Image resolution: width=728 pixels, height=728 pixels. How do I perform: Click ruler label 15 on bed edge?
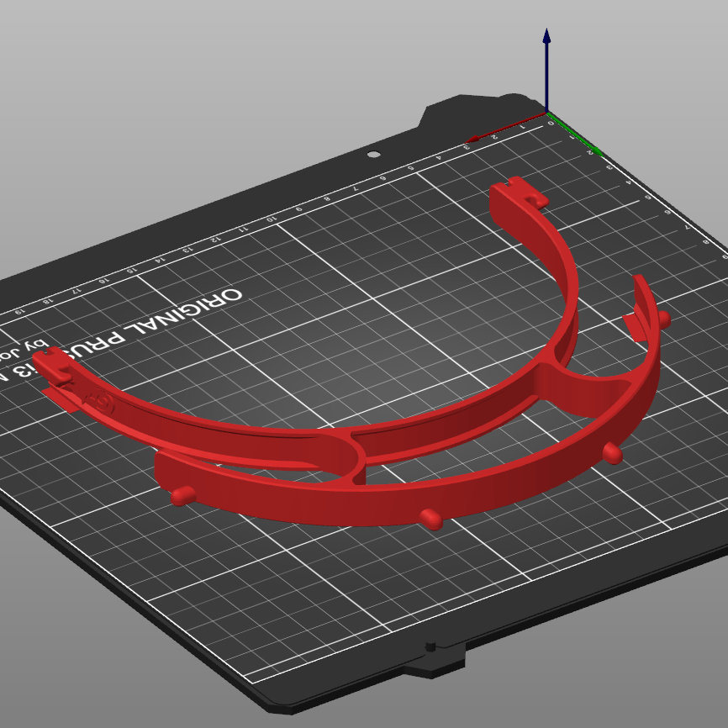pos(132,270)
